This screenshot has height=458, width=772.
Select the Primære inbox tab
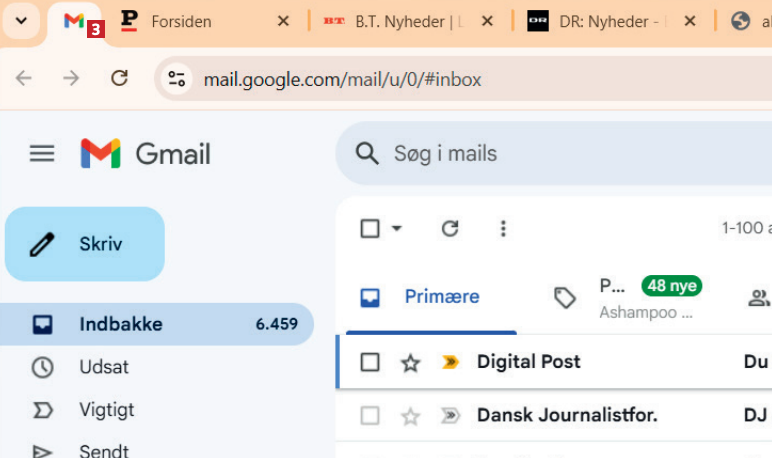click(431, 296)
